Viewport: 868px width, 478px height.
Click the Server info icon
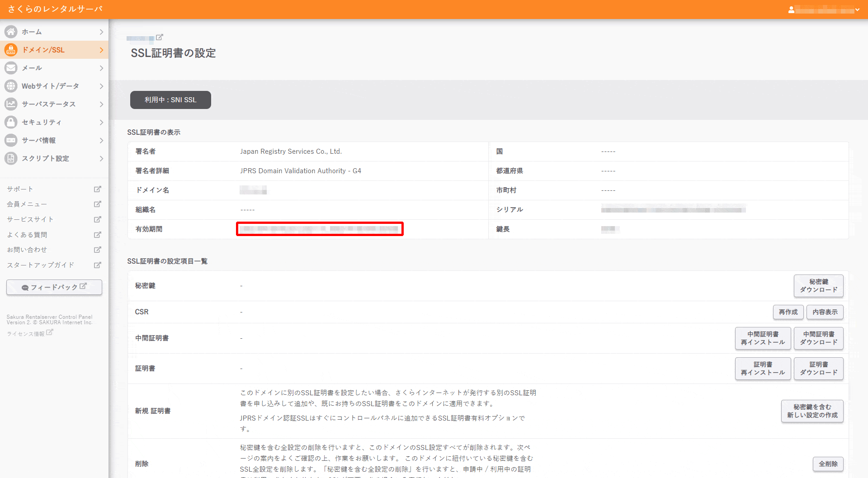coord(11,140)
